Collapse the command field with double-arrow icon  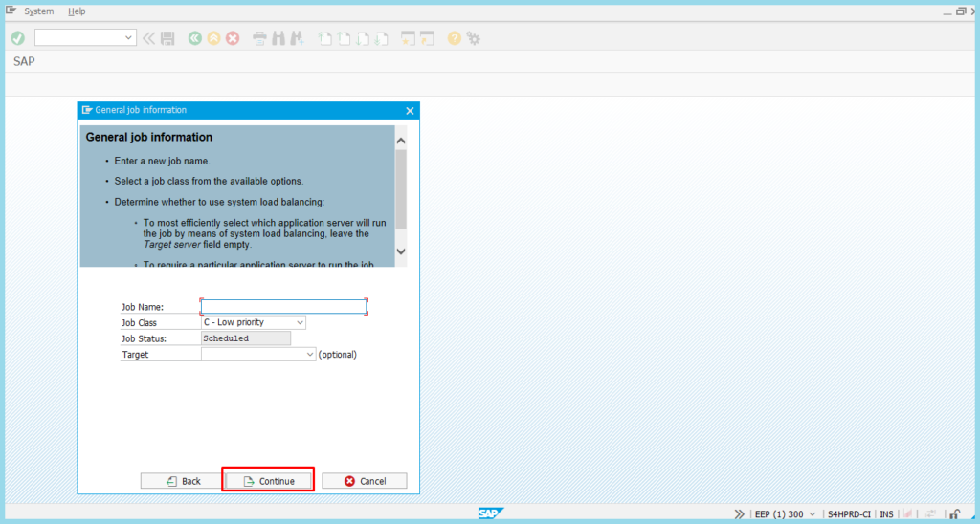pos(148,38)
